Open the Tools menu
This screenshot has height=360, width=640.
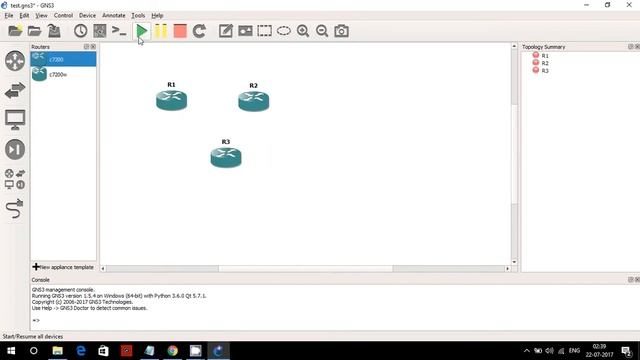[138, 16]
